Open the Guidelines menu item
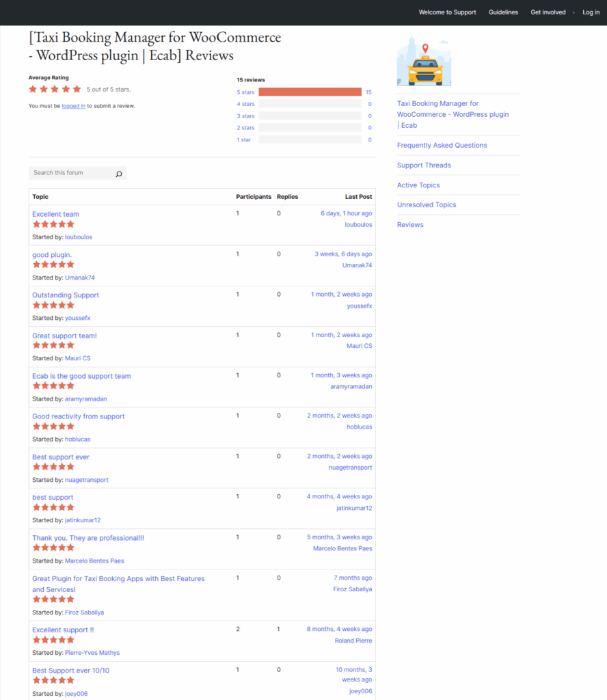 [x=503, y=12]
